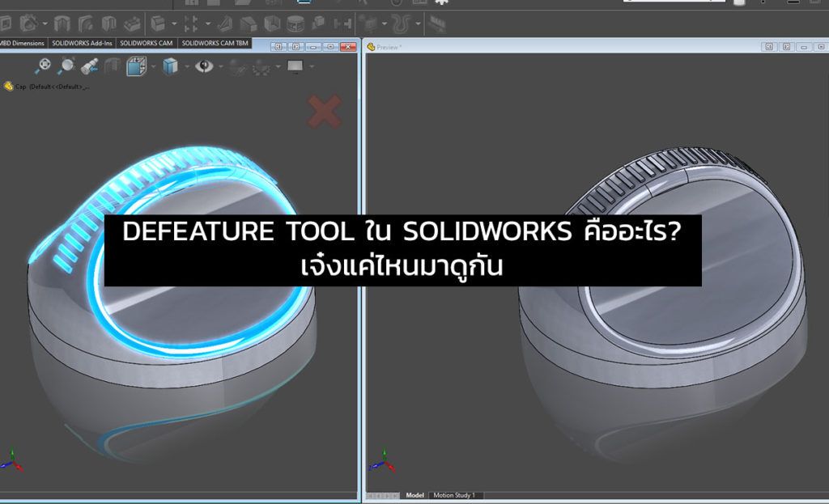
Task: Expand the Apply Scene dropdown arrow
Action: coord(278,66)
